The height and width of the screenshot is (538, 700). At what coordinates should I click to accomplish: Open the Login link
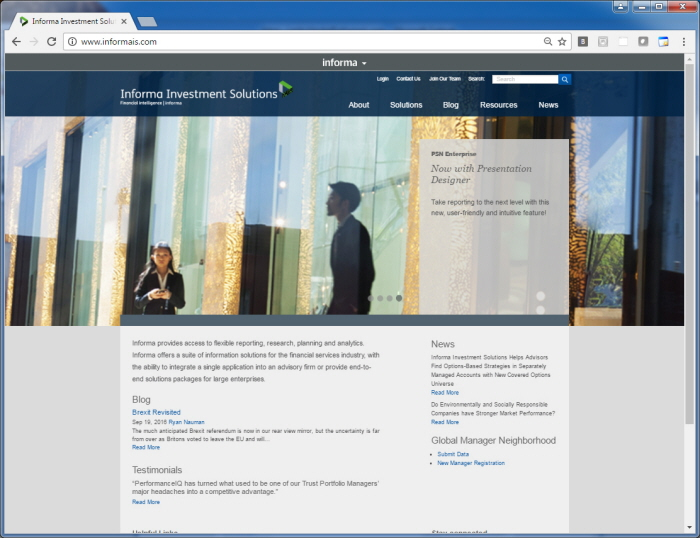(383, 79)
